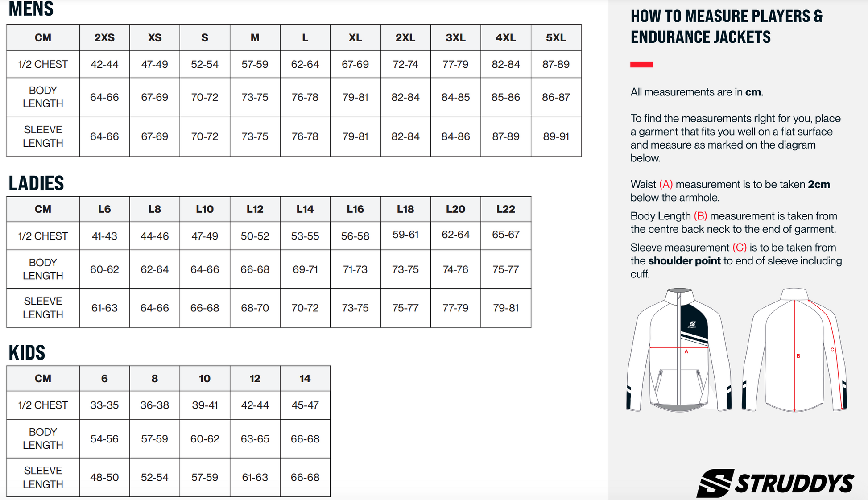Click the Mens XL half chest value 67-69
This screenshot has height=500, width=868.
(355, 64)
